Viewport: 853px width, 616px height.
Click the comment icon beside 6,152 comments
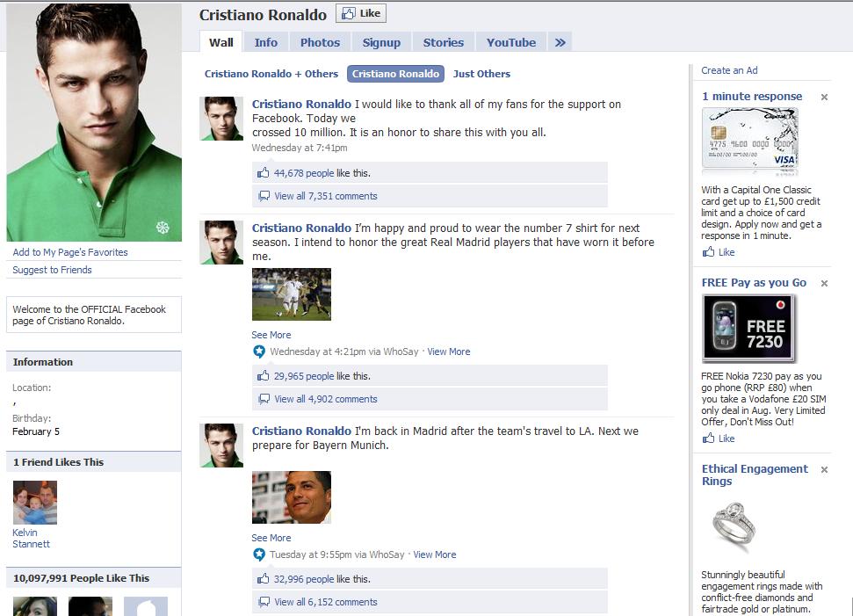click(264, 602)
